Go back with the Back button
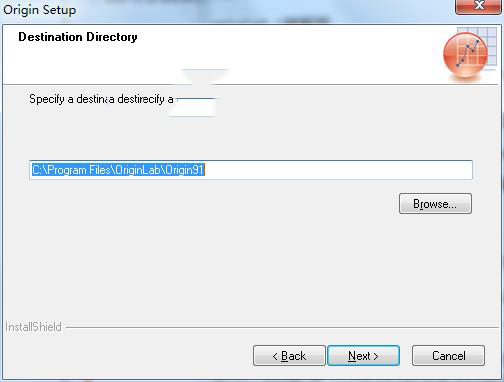The width and height of the screenshot is (504, 382). [x=289, y=356]
